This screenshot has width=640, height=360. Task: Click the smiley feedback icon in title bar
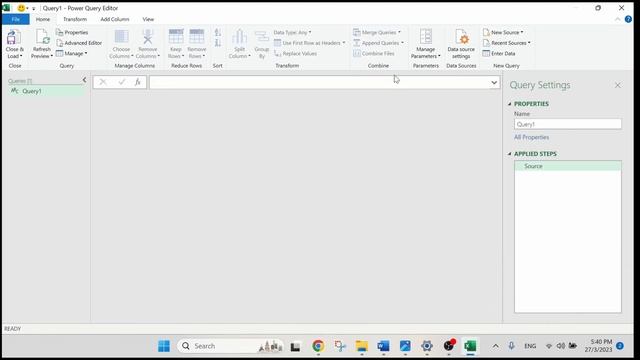[21, 8]
